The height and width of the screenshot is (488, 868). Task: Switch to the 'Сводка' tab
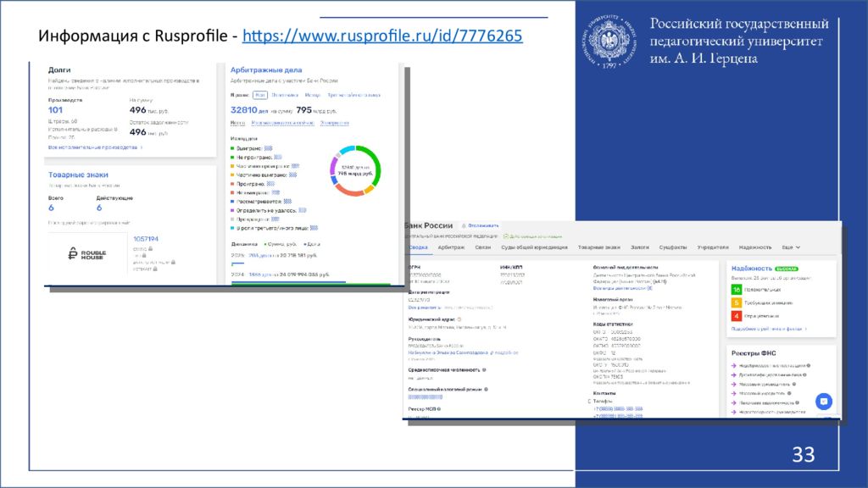418,247
